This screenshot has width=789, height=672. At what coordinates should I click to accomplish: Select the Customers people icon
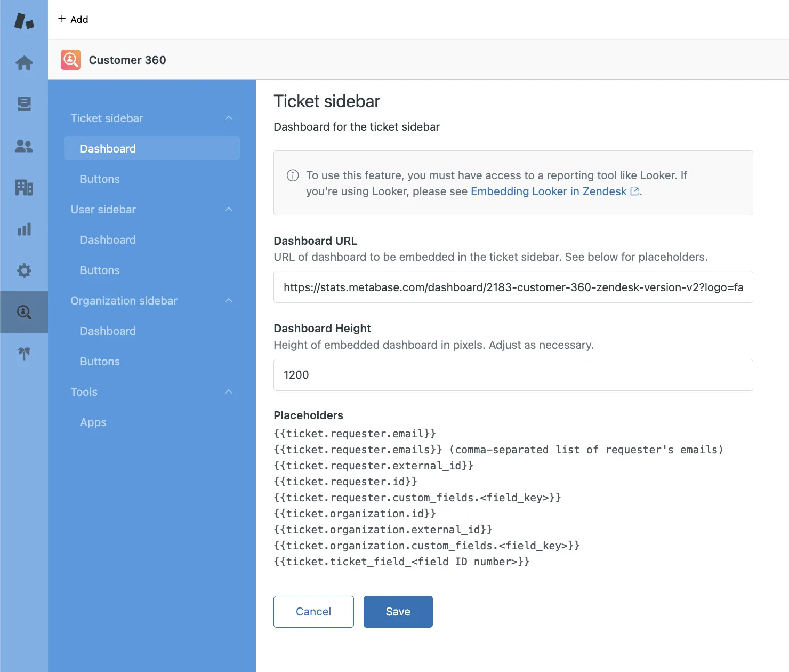pos(24,146)
